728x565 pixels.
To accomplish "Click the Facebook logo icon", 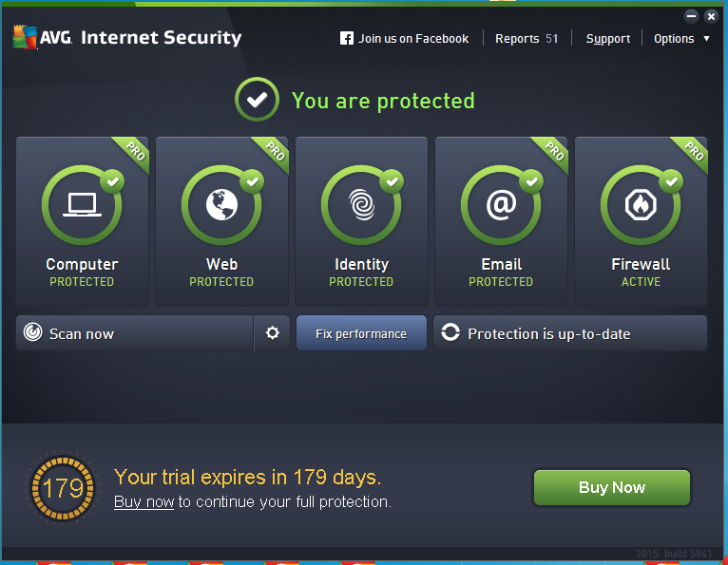I will (347, 39).
